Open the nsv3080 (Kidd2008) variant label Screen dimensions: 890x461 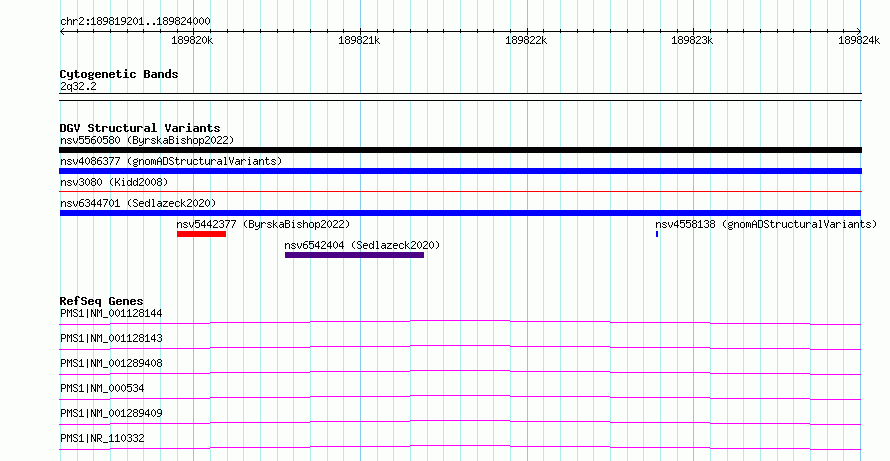[114, 182]
